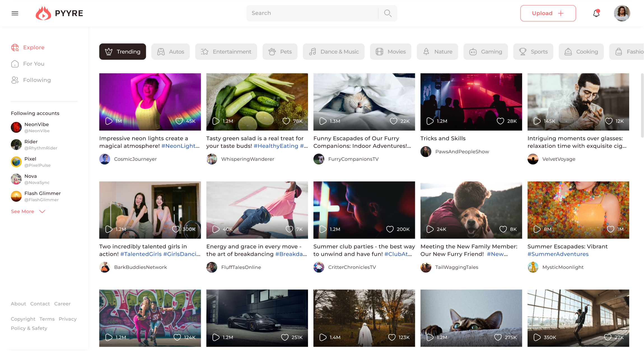This screenshot has width=644, height=351.
Task: Like the sleeping cat video
Action: point(393,121)
